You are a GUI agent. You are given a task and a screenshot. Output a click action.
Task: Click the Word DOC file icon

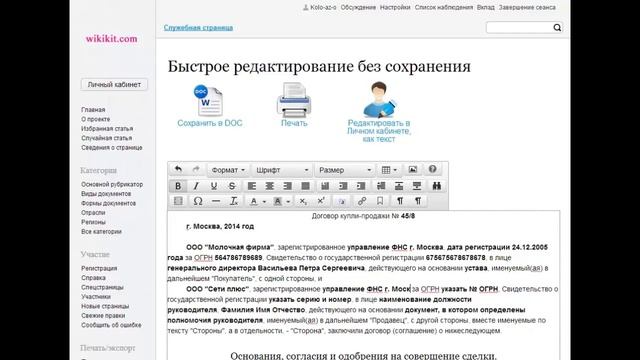[x=209, y=100]
